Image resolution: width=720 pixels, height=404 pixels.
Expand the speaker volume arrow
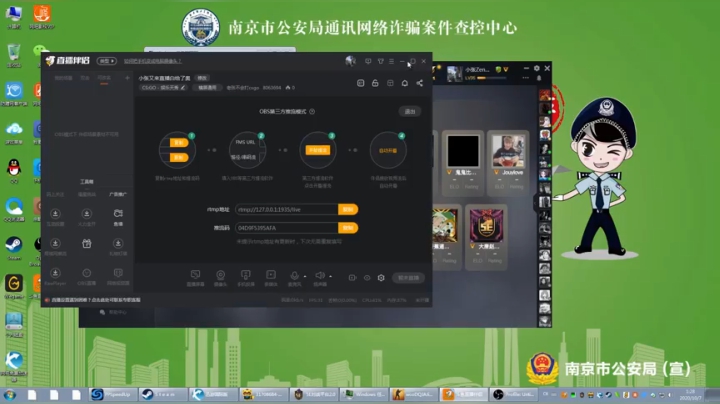pyautogui.click(x=331, y=276)
